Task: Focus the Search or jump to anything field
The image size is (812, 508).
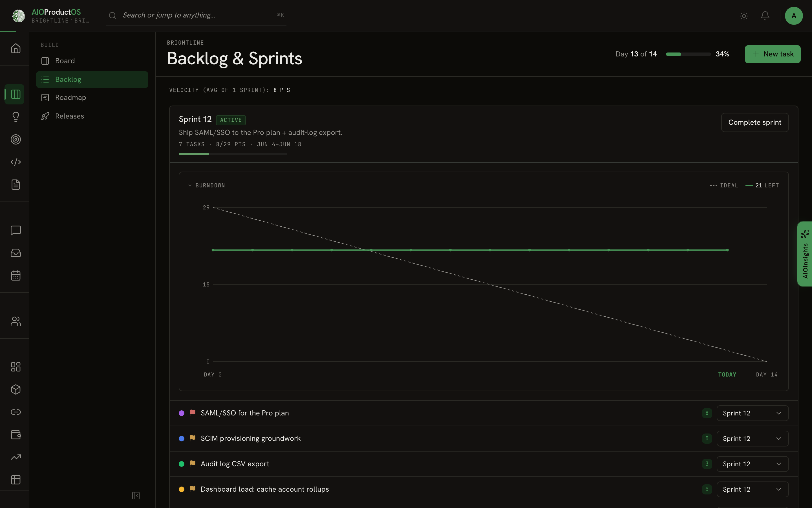Action: tap(196, 16)
